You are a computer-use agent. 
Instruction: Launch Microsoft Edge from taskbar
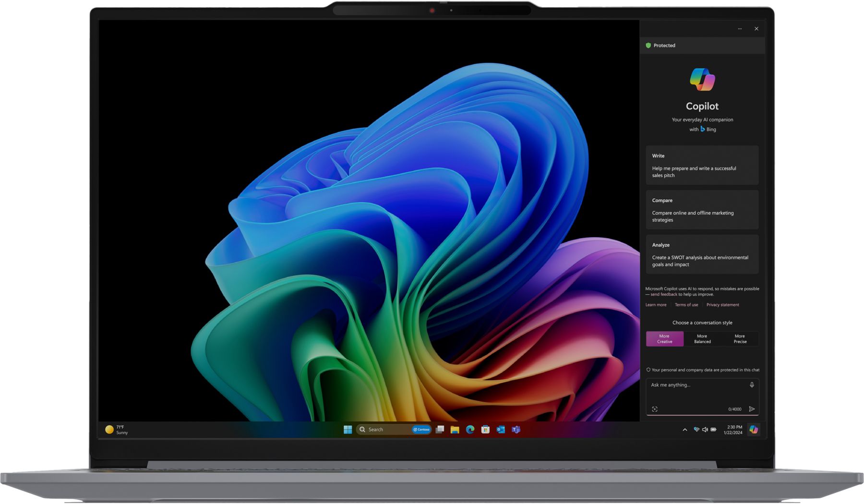[x=470, y=430]
